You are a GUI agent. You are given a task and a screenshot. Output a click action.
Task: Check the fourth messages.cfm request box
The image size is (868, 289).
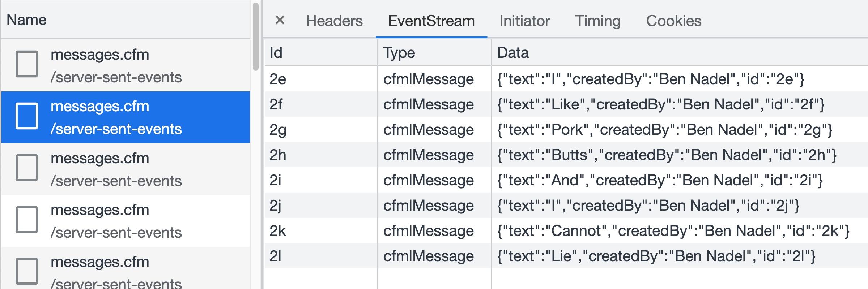27,220
